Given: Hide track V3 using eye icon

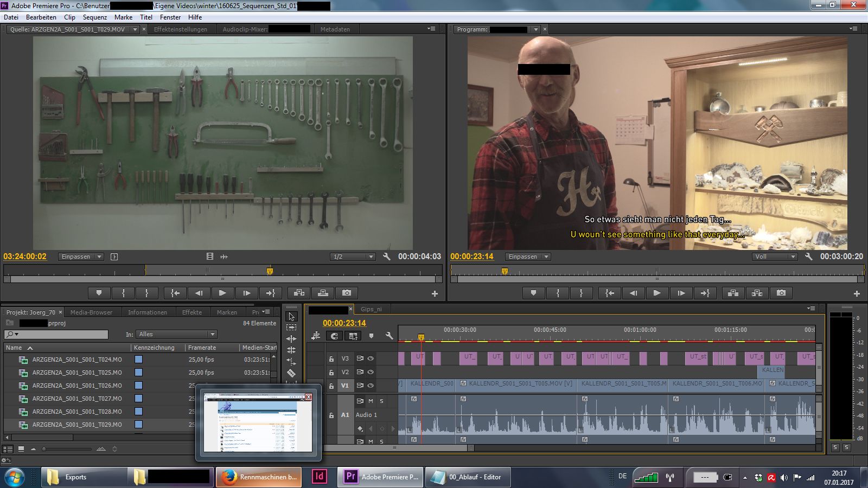Looking at the screenshot, I should [371, 358].
